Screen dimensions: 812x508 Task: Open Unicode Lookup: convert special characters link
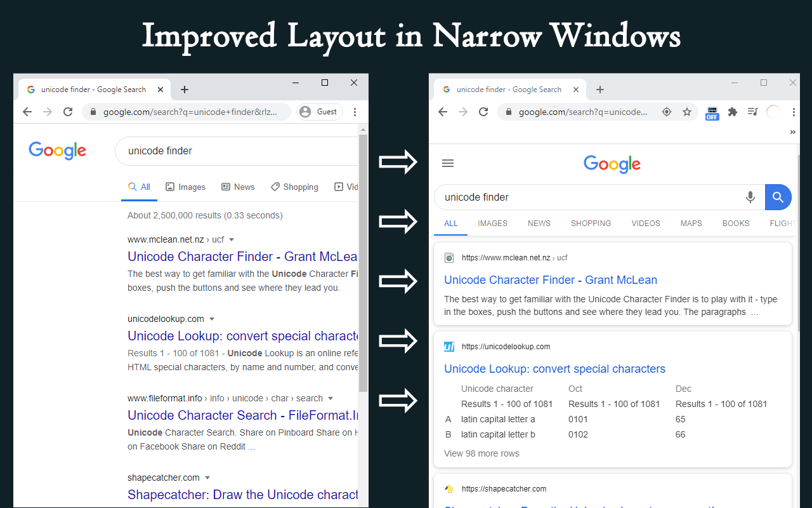[555, 369]
